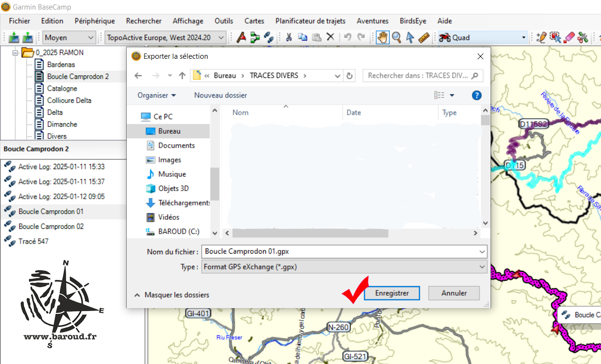601x364 pixels.
Task: Open the Organiser dropdown menu
Action: (157, 95)
